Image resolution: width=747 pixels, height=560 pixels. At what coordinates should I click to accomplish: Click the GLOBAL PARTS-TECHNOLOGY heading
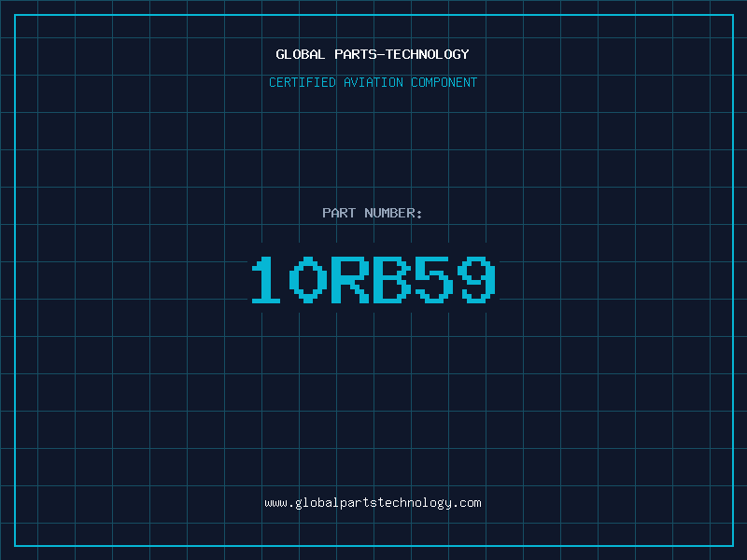tap(373, 54)
